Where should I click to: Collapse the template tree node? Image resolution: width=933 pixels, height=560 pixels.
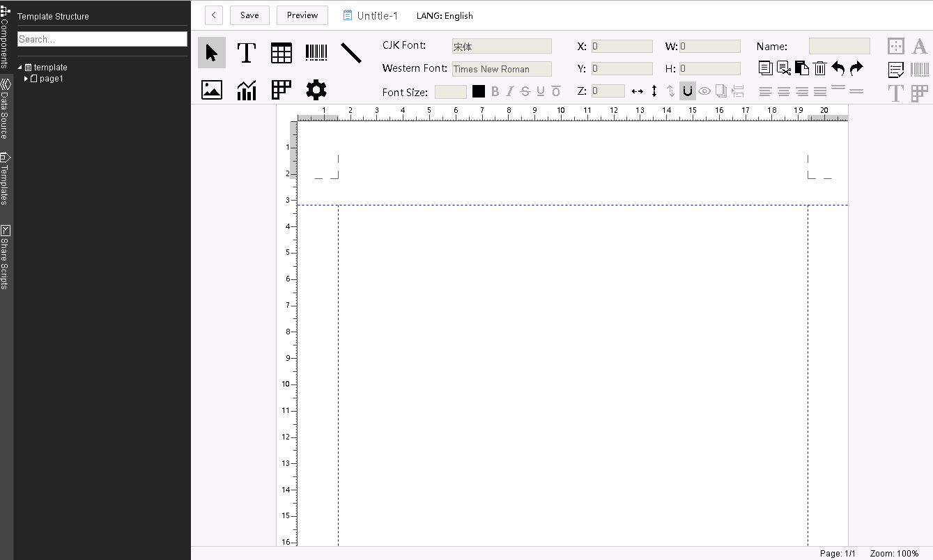[20, 68]
